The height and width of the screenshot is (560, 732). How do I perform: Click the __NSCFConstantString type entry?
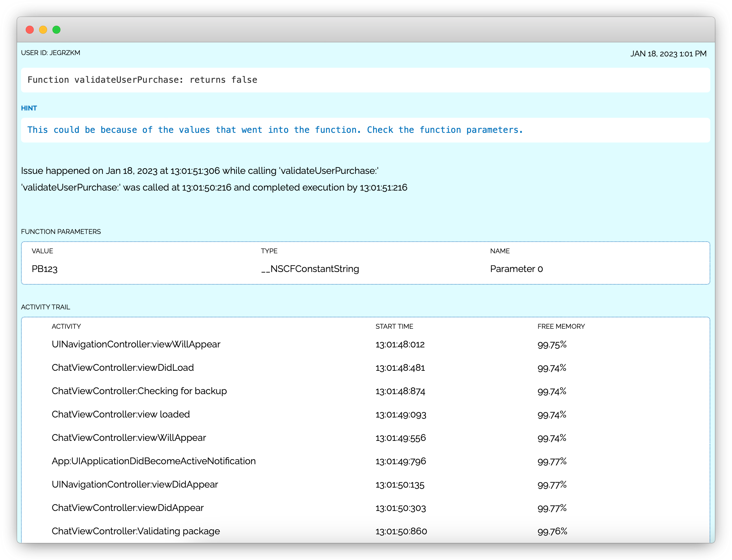(x=310, y=269)
